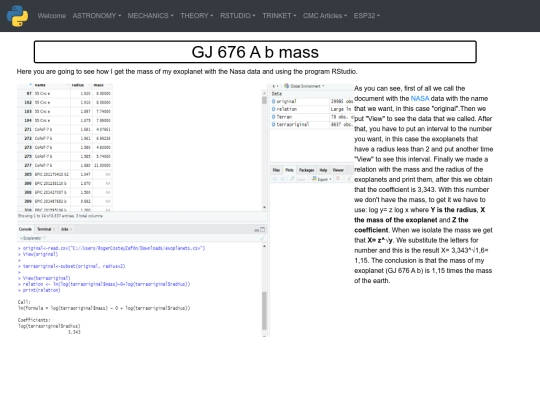Expand the TRINKET dropdown menu
Viewport: 540px width, 405px height.
point(279,16)
